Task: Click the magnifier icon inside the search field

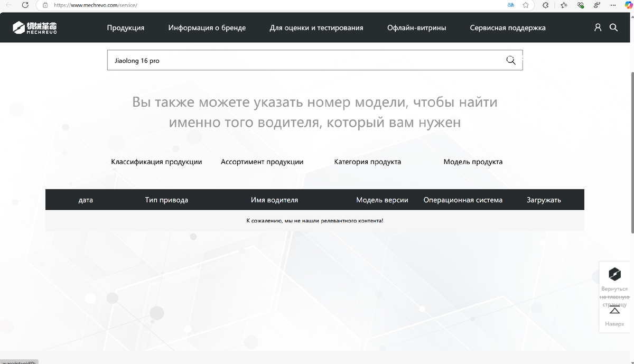Action: (x=510, y=60)
